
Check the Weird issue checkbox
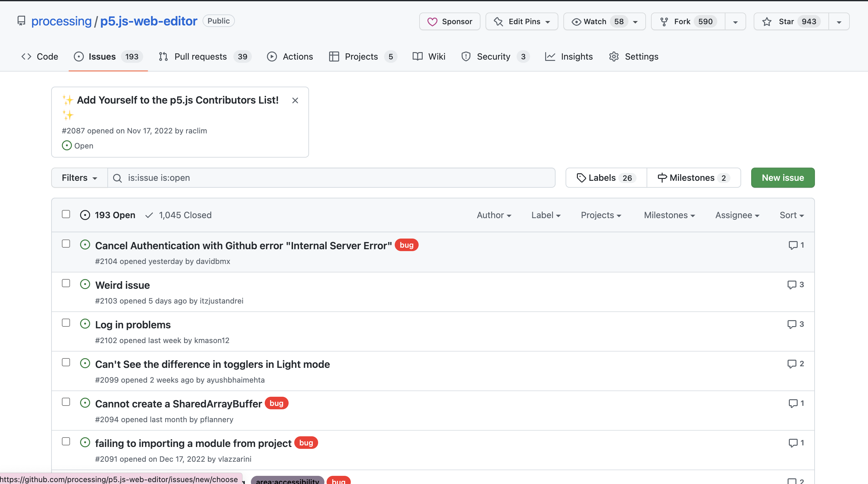point(66,283)
